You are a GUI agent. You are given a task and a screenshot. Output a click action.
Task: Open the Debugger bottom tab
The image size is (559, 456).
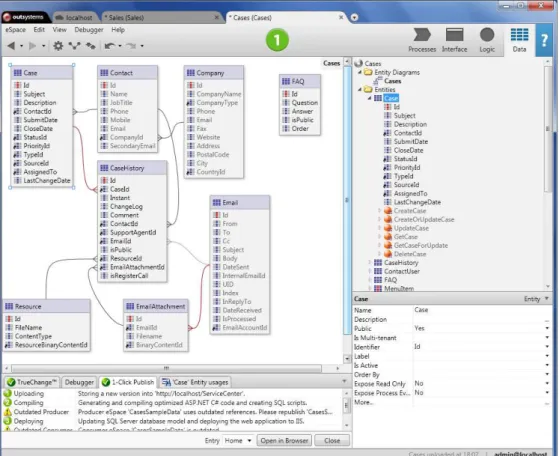(79, 382)
